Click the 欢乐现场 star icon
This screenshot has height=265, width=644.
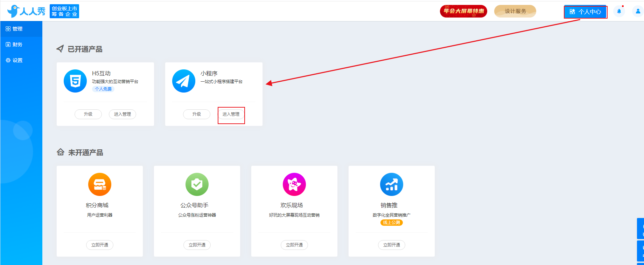coord(294,184)
